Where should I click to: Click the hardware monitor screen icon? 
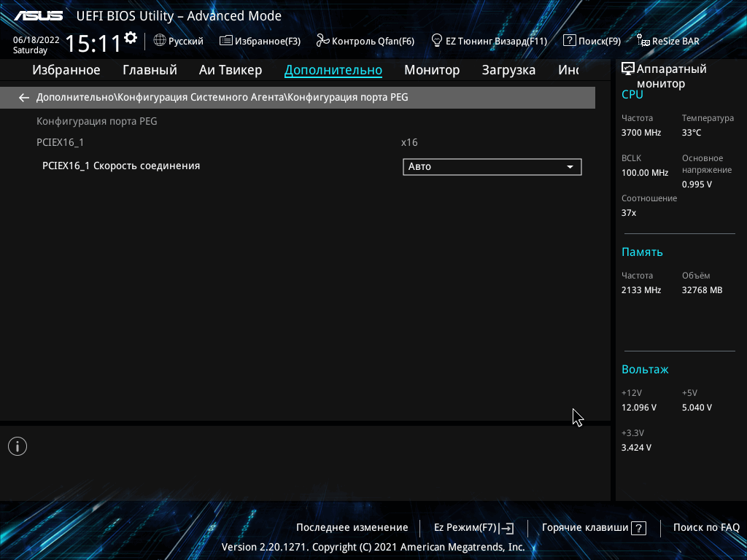click(x=628, y=69)
